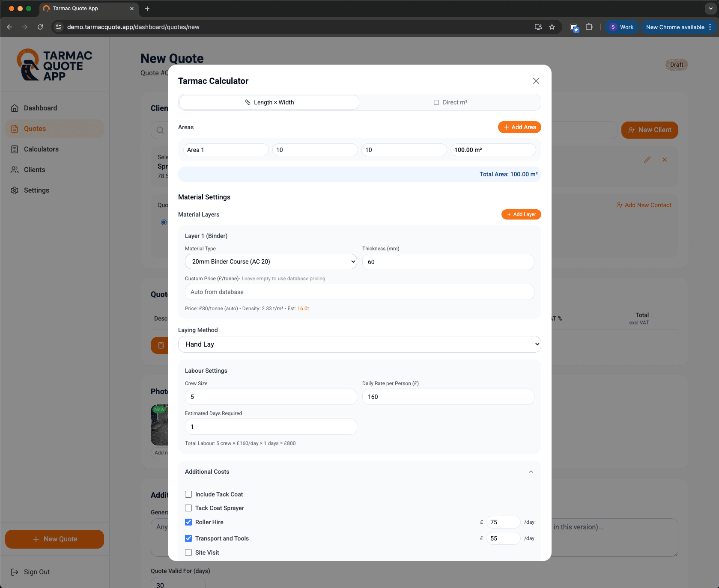719x588 pixels.
Task: Open Settings via the gear icon
Action: [x=15, y=190]
